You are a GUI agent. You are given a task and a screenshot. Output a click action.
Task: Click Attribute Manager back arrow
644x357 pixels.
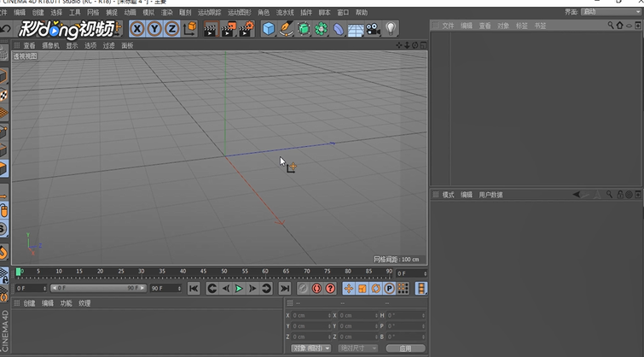577,194
